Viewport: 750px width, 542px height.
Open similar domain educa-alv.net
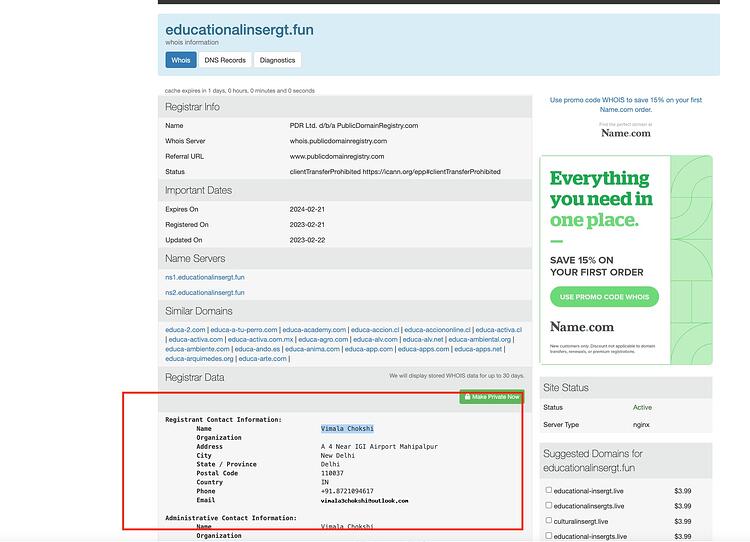point(423,339)
